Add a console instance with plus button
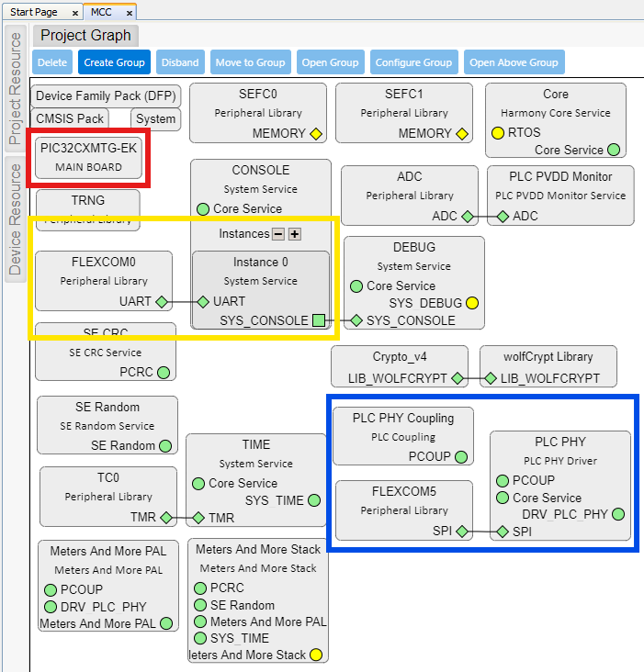This screenshot has height=672, width=644. tap(295, 234)
